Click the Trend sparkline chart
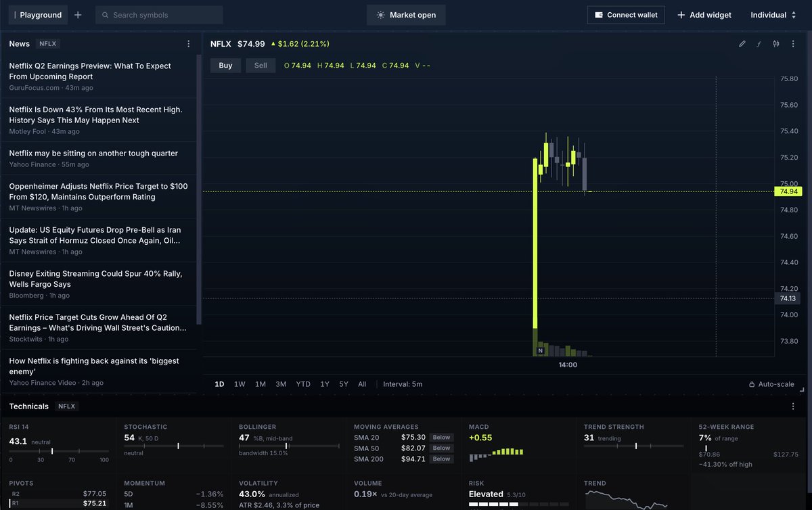812x510 pixels. pyautogui.click(x=626, y=500)
